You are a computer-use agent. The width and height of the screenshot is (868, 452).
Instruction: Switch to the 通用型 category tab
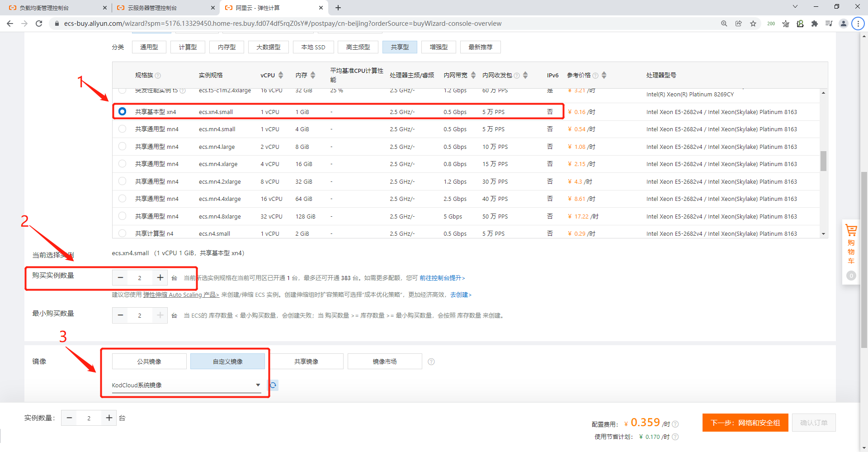point(149,47)
